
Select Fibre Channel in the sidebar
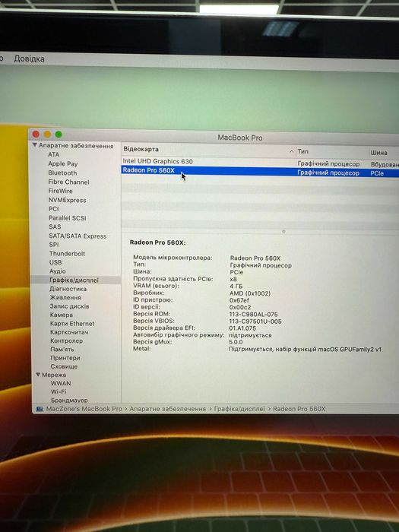coord(68,182)
